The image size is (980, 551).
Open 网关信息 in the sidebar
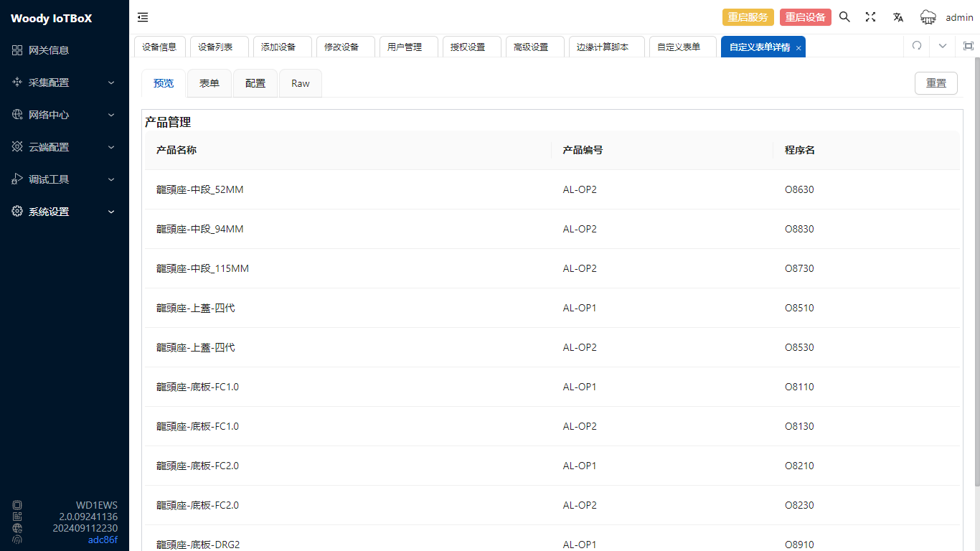(49, 50)
